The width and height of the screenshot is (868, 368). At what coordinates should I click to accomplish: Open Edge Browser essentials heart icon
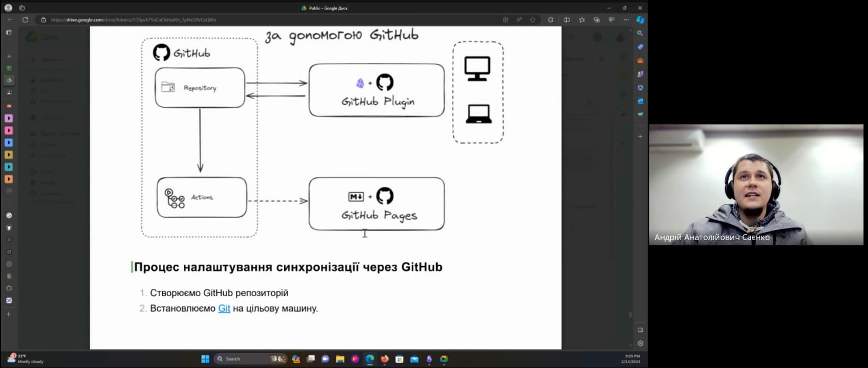click(612, 20)
